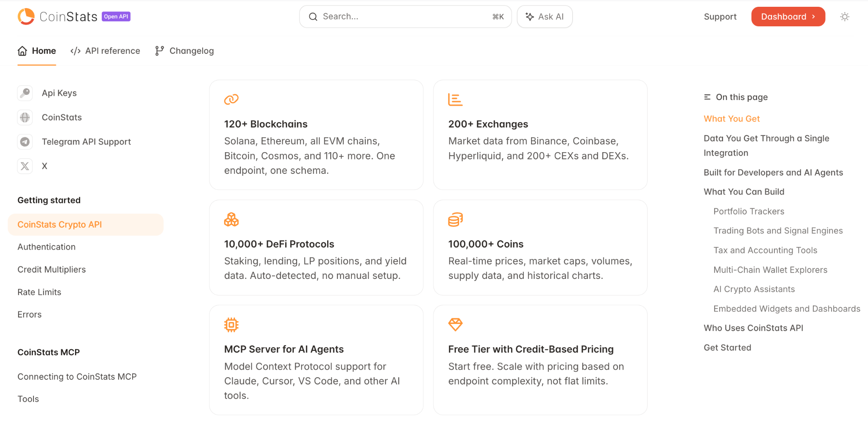Click the 100,000+ Coins card title
Viewport: 868px width, 426px height.
(x=486, y=244)
